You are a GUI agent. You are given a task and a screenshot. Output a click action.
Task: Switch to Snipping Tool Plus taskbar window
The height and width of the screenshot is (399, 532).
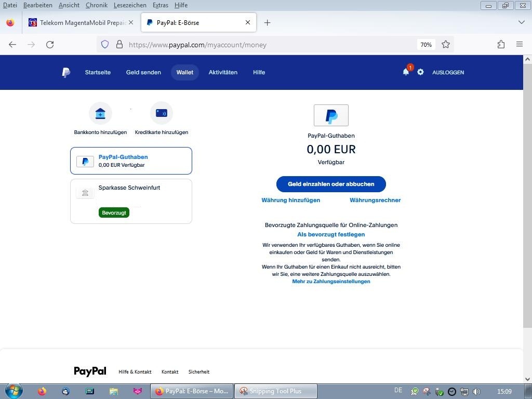[x=276, y=391]
